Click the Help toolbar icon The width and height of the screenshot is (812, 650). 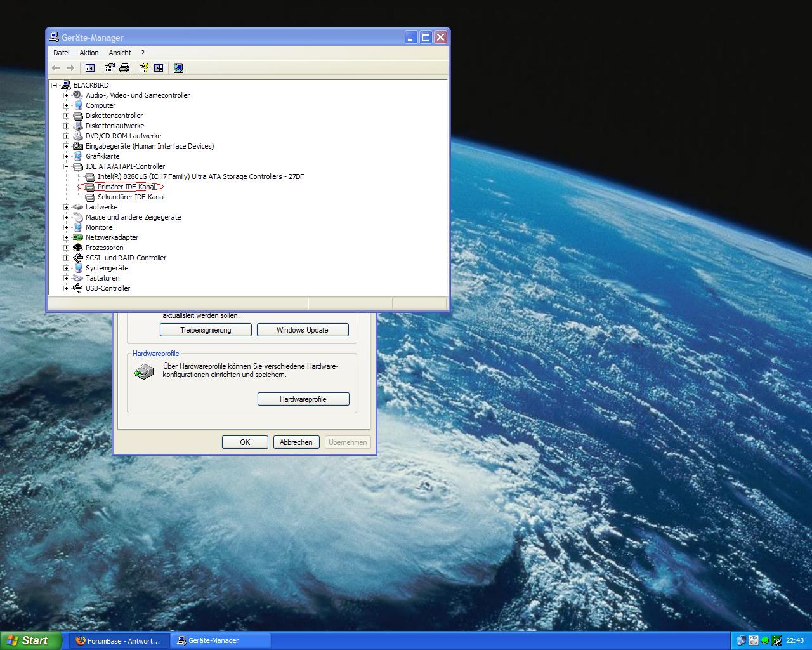click(143, 68)
